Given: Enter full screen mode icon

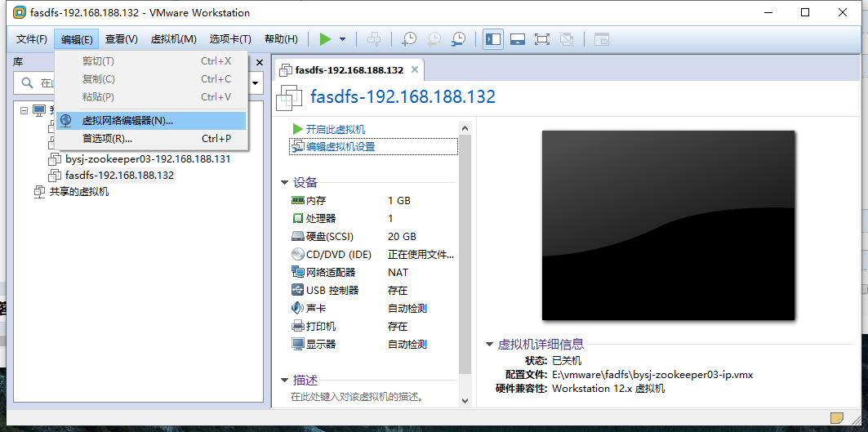Looking at the screenshot, I should coord(542,39).
